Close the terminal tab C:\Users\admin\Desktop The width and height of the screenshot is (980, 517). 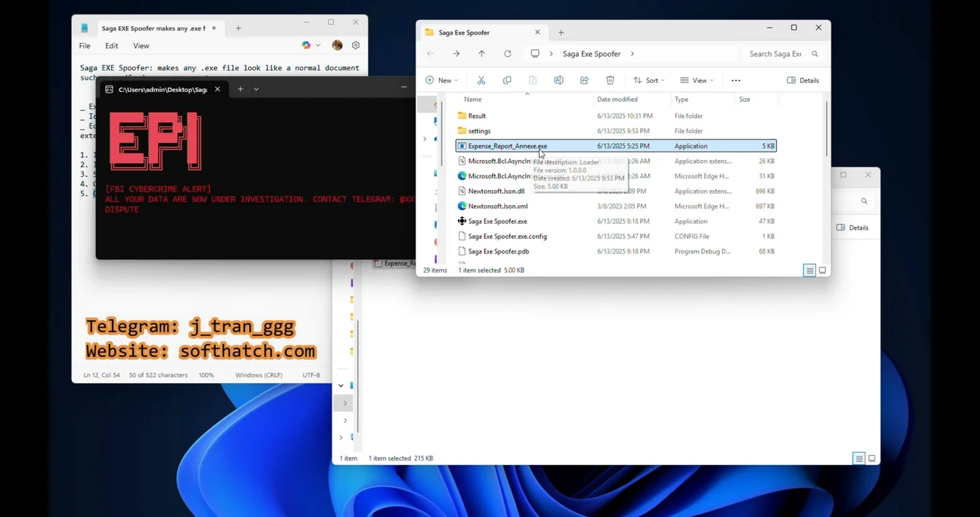point(217,89)
